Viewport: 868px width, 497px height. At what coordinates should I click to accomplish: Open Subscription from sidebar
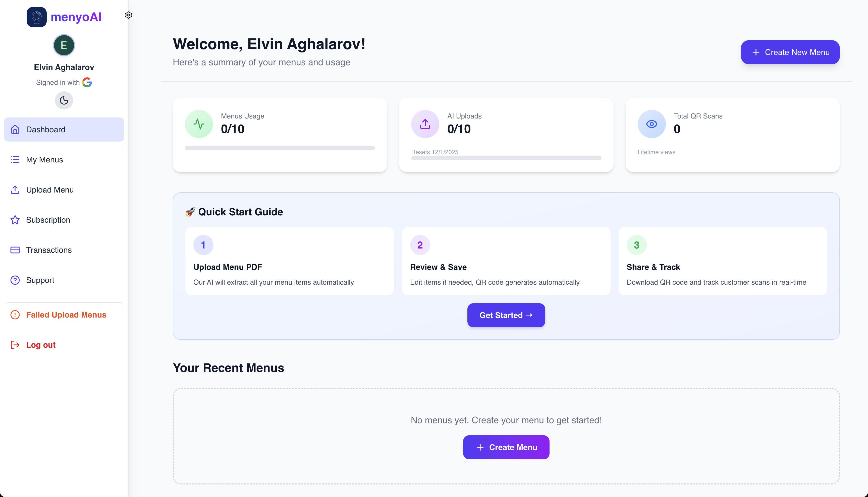click(48, 220)
